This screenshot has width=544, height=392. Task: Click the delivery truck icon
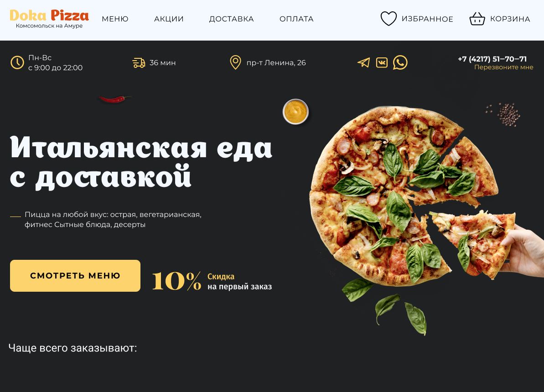139,63
